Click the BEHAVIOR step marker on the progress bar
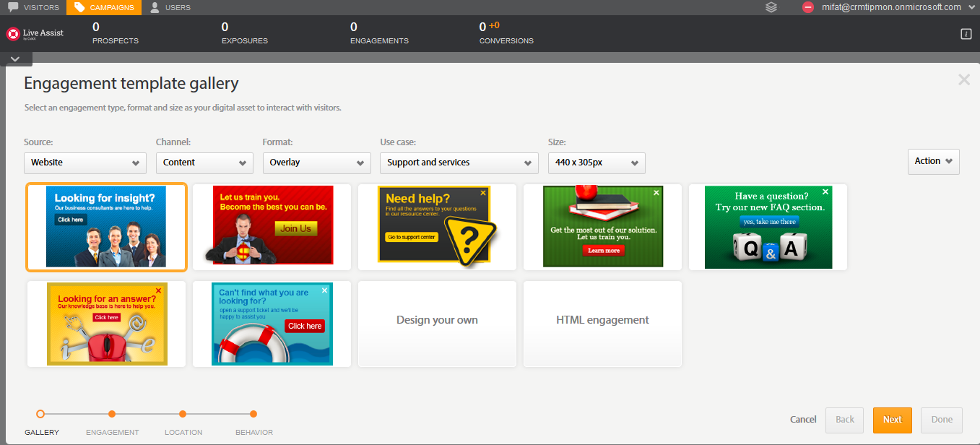980x445 pixels. pos(253,414)
